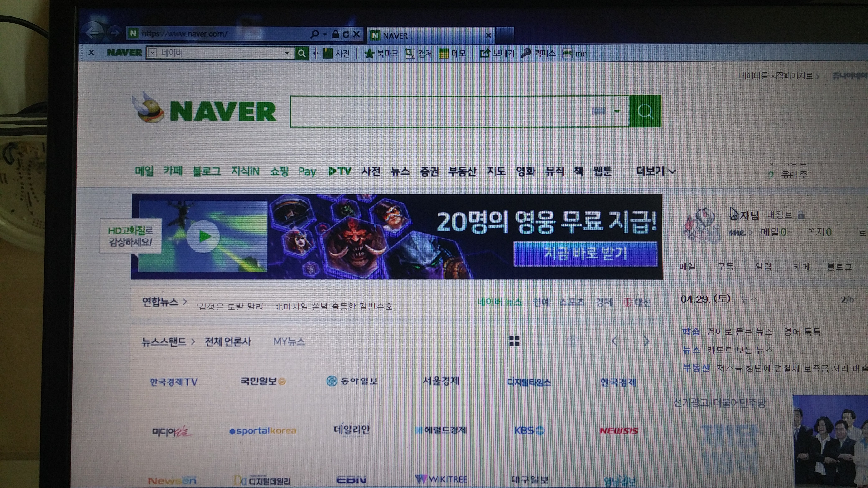
Task: Open 지식iN in the main navigation
Action: (x=245, y=171)
